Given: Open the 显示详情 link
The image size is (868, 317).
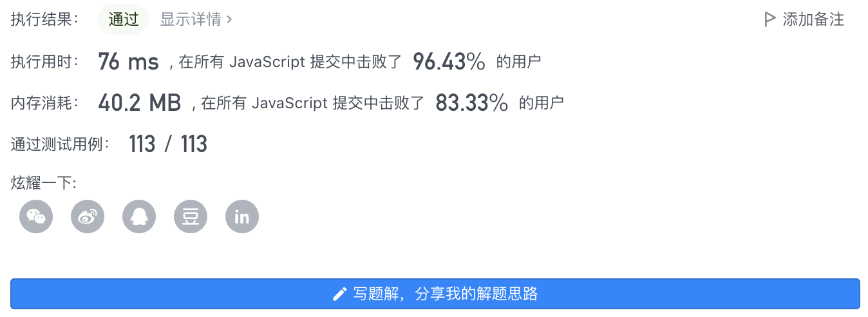Looking at the screenshot, I should pos(196,19).
